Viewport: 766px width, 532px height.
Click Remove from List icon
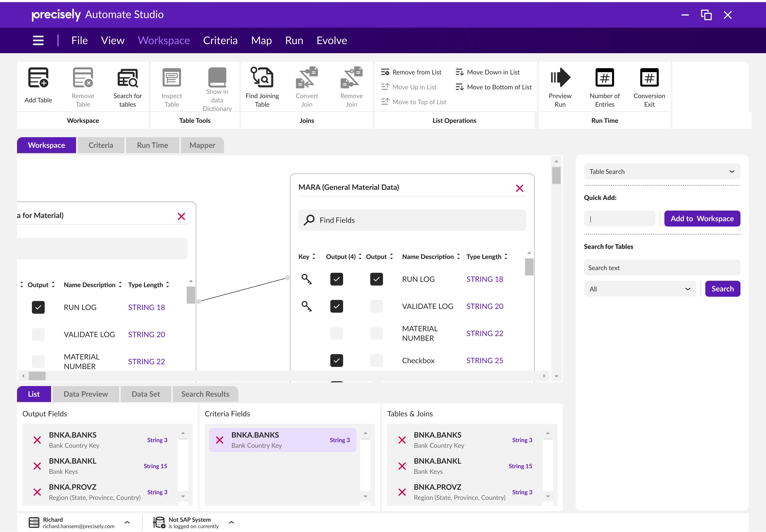point(385,72)
